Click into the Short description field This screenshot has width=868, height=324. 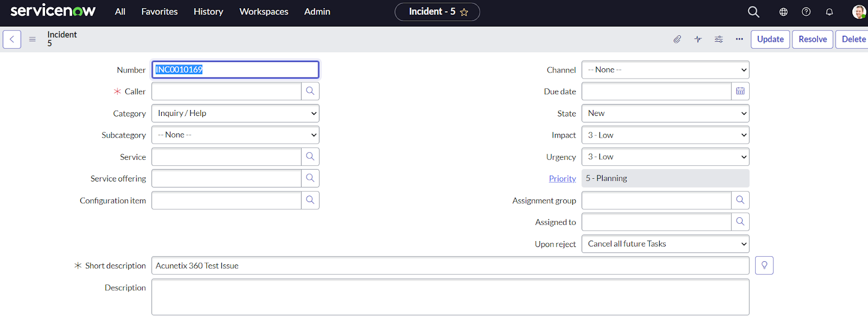(x=450, y=265)
